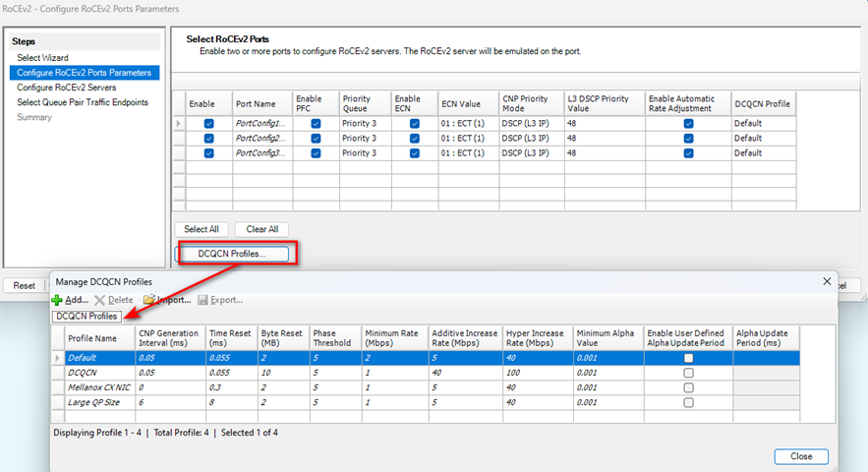868x472 pixels.
Task: Click the Export disk icon
Action: coord(203,299)
